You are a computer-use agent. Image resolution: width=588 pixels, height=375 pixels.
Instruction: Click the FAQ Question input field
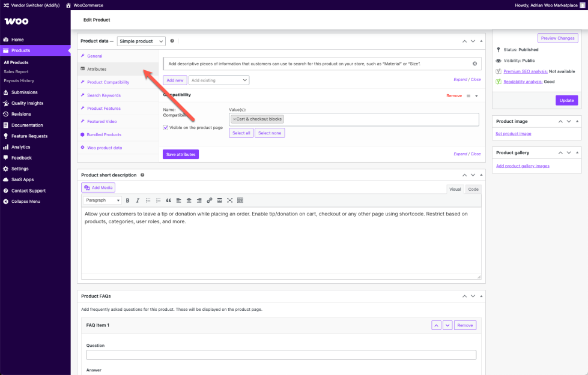[x=281, y=355]
